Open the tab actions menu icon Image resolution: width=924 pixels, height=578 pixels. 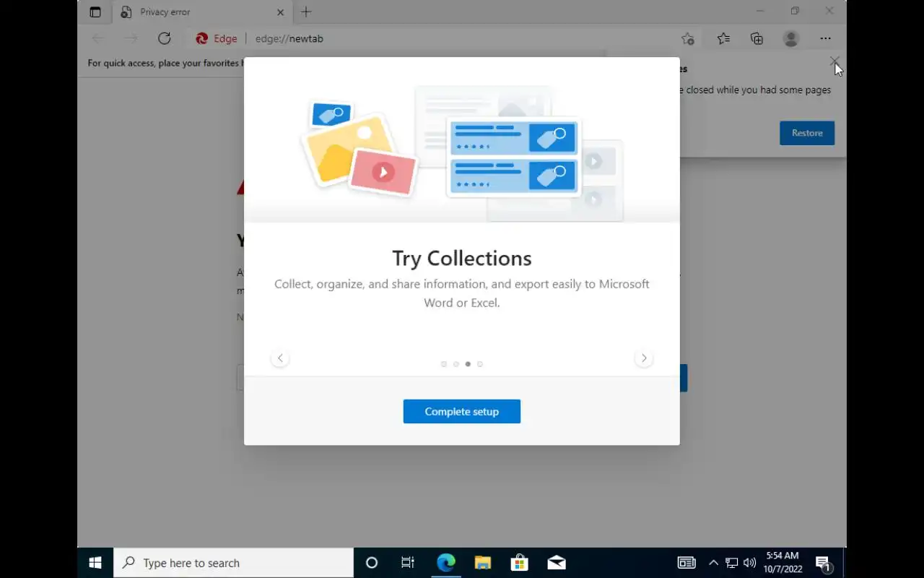(95, 12)
